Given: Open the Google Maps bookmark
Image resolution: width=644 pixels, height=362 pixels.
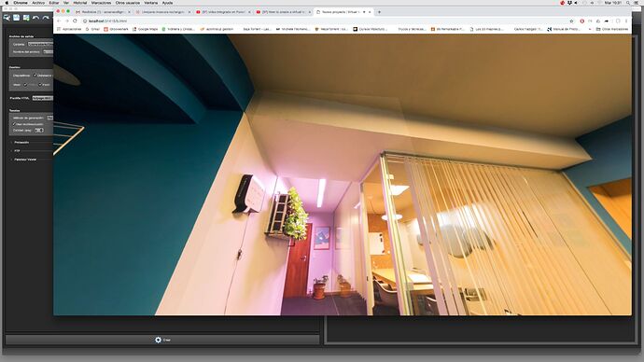Looking at the screenshot, I should click(146, 29).
